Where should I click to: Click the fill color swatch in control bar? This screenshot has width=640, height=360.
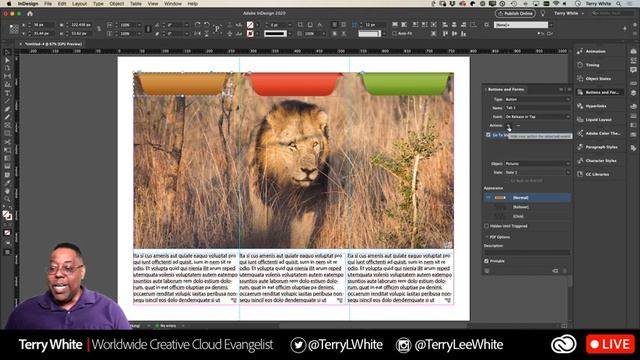pyautogui.click(x=250, y=25)
